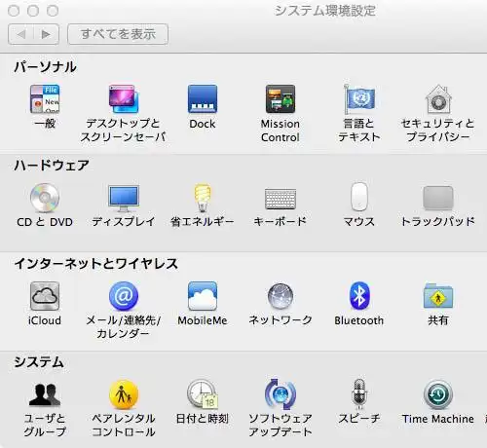Open MobileMe cloud icon
Image resolution: width=487 pixels, height=448 pixels.
pyautogui.click(x=203, y=296)
